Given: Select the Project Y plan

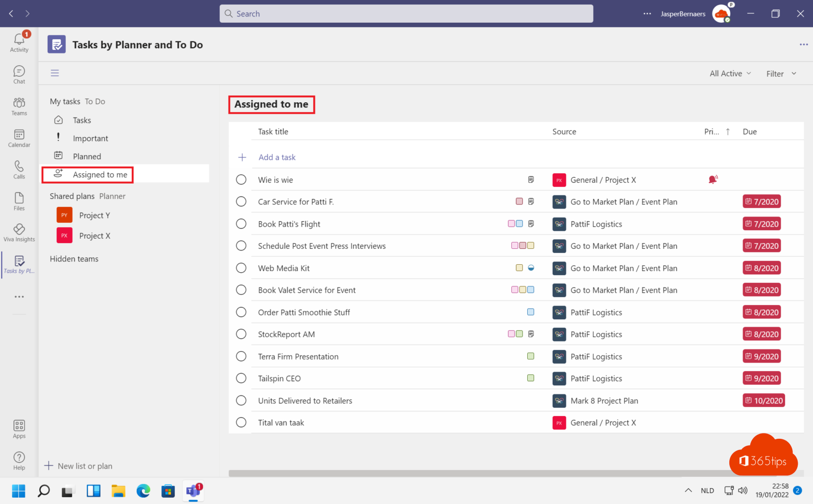Looking at the screenshot, I should (94, 215).
